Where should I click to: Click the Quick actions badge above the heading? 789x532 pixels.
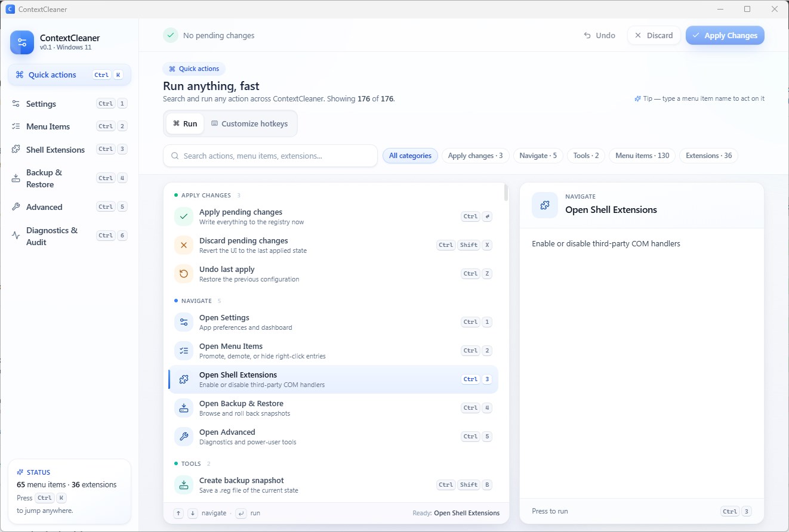194,69
